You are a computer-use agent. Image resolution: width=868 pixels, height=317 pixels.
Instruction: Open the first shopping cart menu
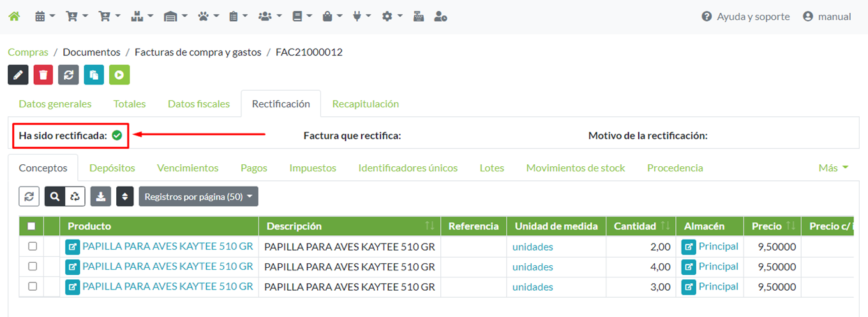click(77, 17)
